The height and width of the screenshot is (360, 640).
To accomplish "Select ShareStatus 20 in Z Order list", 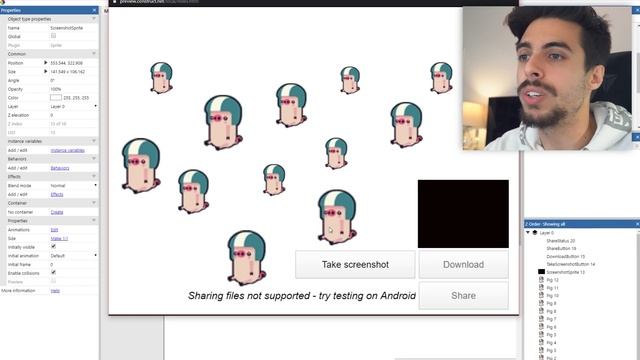I will 560,241.
